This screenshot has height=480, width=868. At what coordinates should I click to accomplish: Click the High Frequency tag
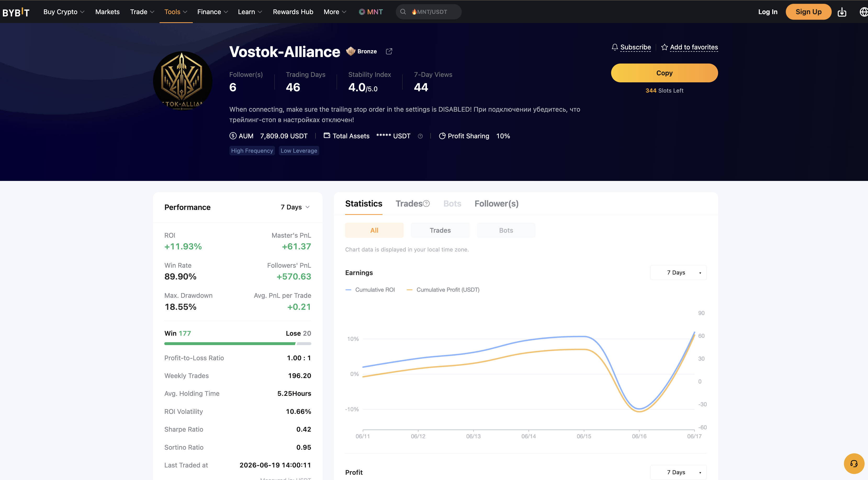pos(252,151)
